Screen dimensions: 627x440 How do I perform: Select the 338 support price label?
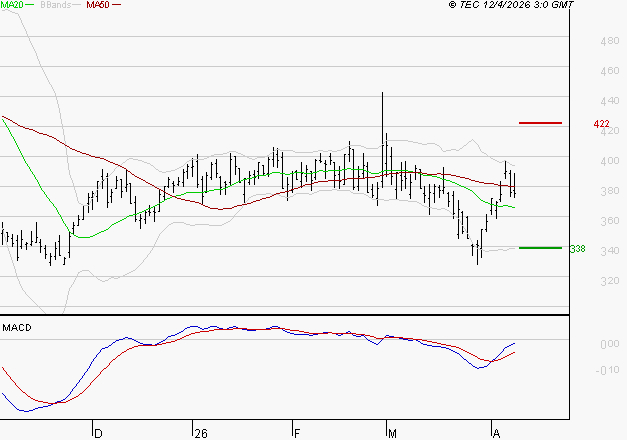pyautogui.click(x=577, y=248)
